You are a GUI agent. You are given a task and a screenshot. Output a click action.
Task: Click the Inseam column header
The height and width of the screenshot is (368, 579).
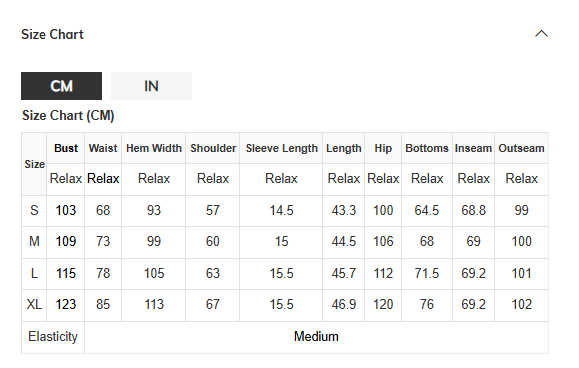(473, 148)
